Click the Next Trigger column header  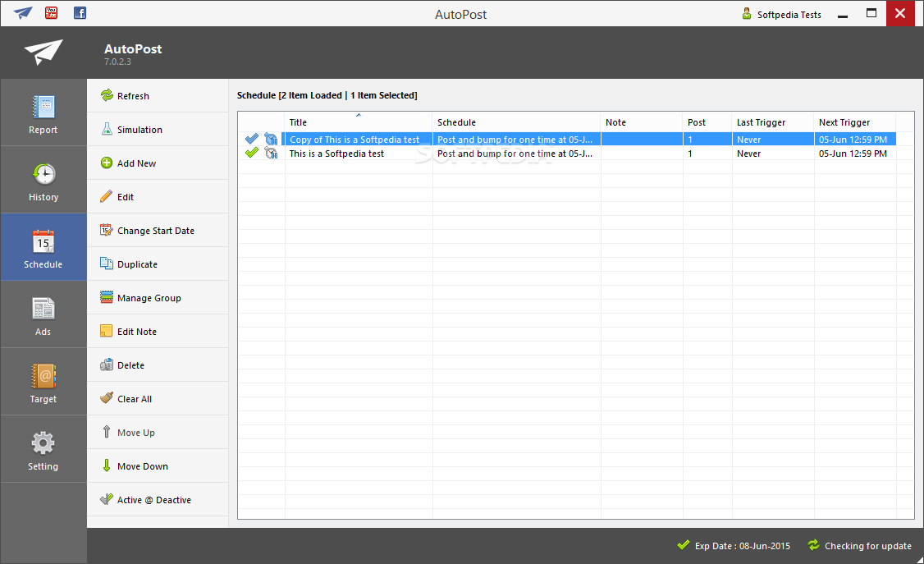855,122
